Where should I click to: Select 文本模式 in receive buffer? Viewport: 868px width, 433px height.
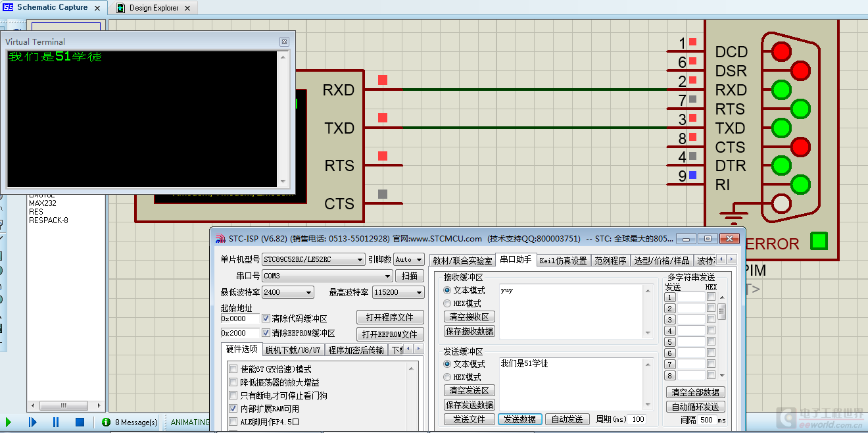(447, 290)
